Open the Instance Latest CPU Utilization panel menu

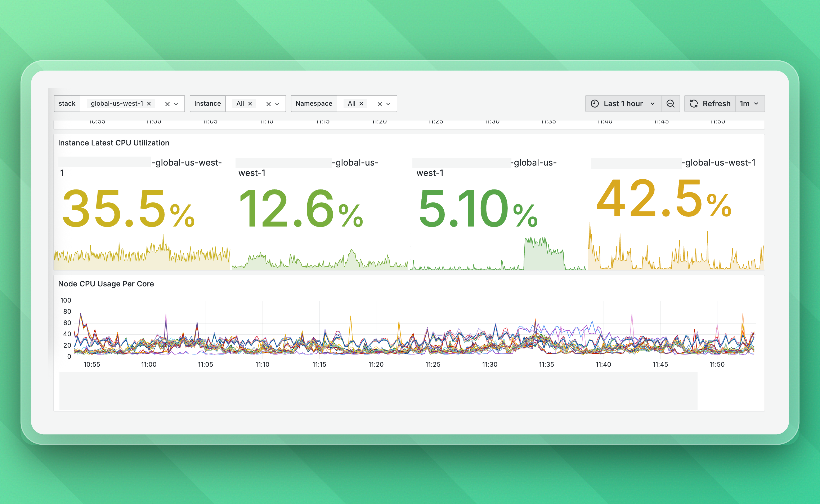tap(114, 143)
